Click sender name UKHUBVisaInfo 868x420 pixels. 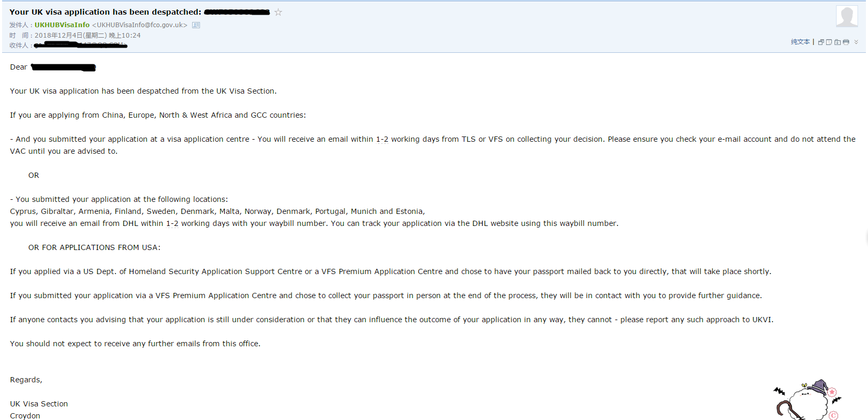click(62, 25)
